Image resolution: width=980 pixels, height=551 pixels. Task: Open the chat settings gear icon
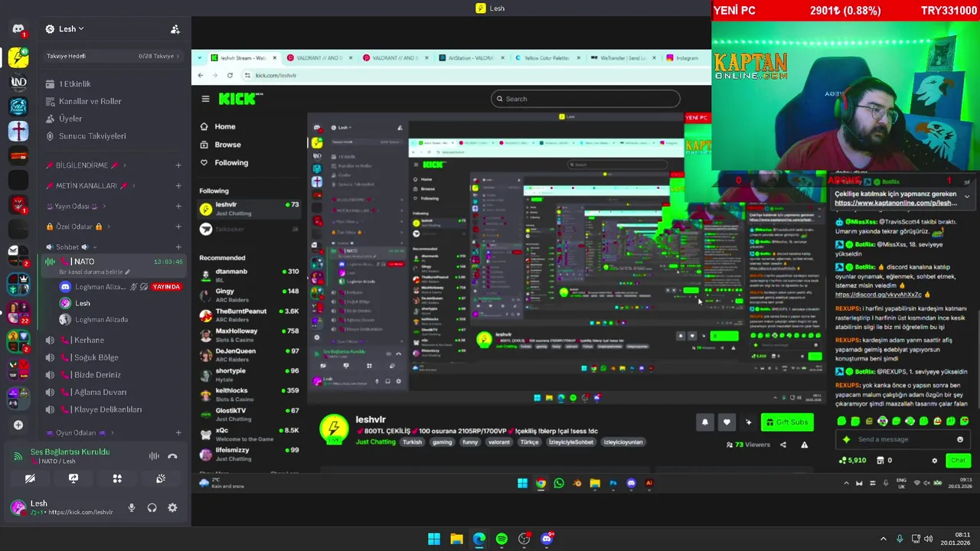point(934,461)
